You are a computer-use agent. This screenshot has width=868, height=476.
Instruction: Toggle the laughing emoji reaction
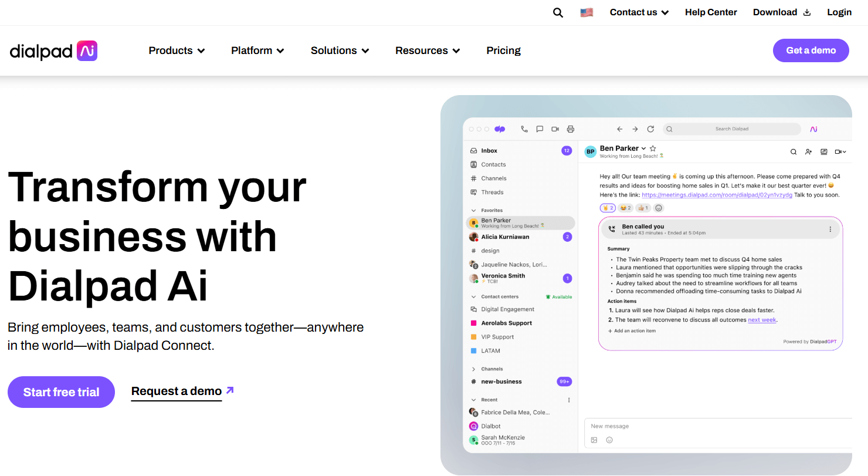pos(625,208)
